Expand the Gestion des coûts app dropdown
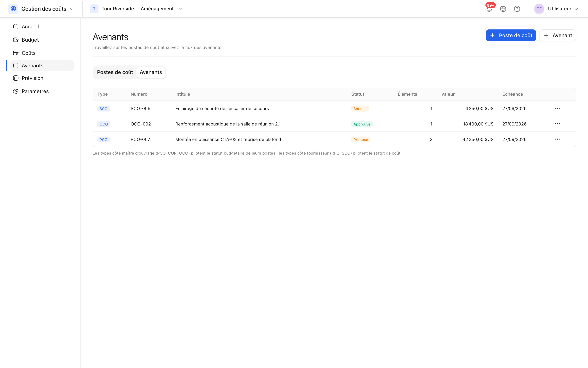This screenshot has width=588, height=368. click(x=72, y=9)
